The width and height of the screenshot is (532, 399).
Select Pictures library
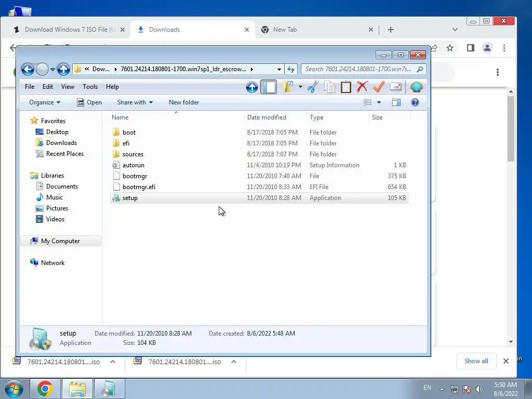pyautogui.click(x=52, y=208)
